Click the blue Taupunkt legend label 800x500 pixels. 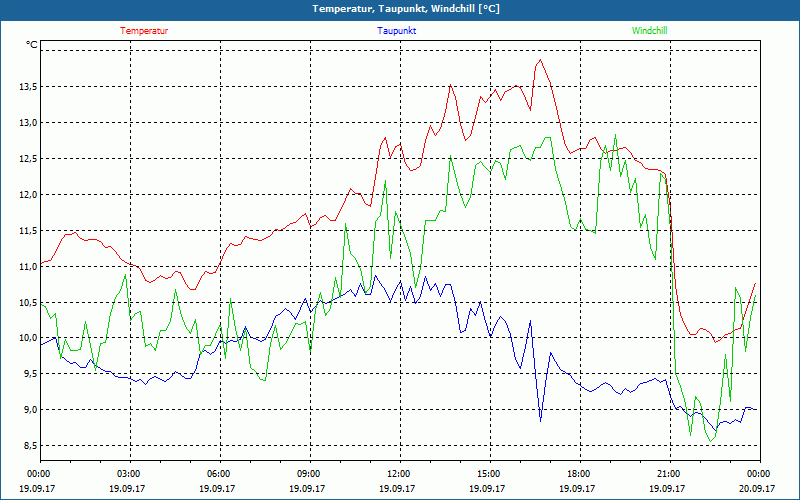tap(396, 31)
